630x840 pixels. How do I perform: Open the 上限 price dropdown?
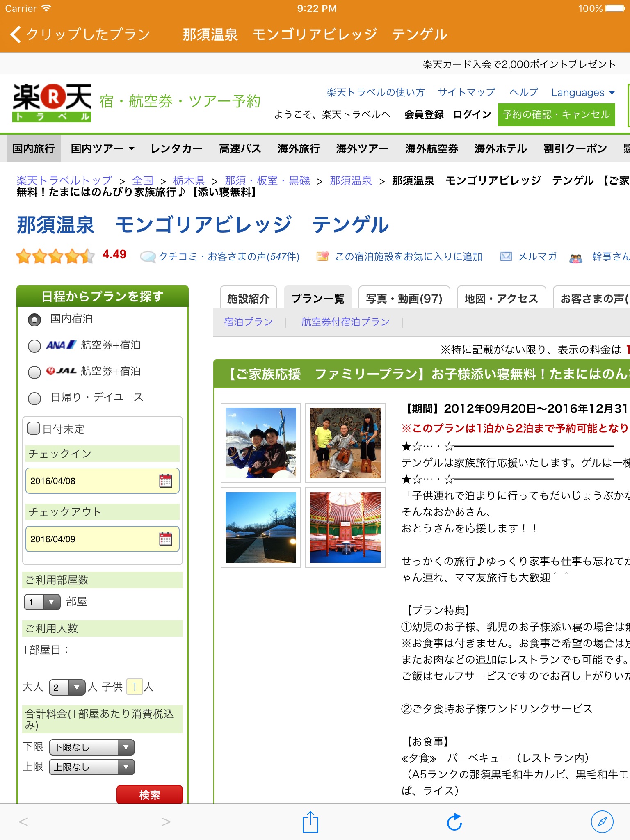click(x=91, y=767)
